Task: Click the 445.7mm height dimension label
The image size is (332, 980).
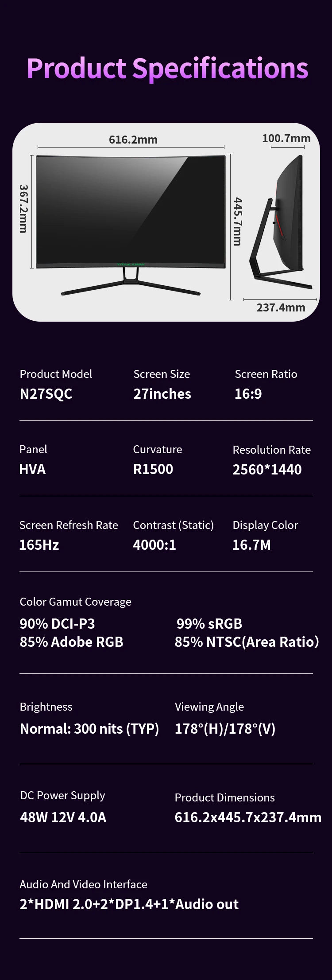Action: tap(238, 222)
